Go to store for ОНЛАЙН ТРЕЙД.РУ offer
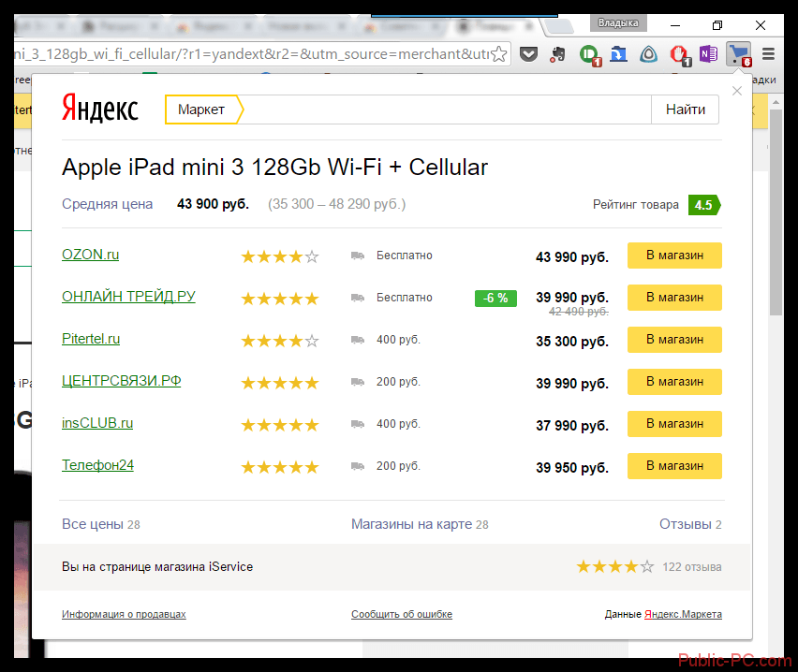 [x=674, y=298]
